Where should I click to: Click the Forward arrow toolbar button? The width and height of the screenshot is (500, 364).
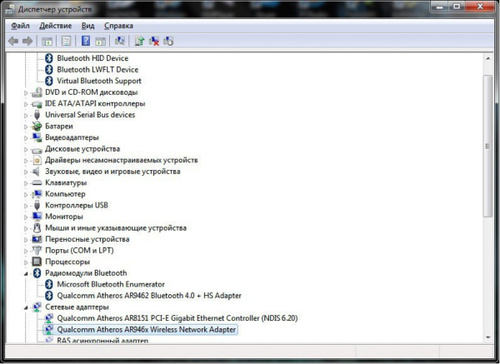point(28,41)
